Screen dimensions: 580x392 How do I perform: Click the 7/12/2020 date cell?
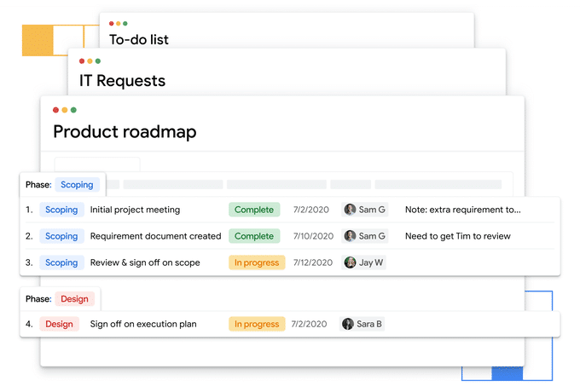pos(313,262)
